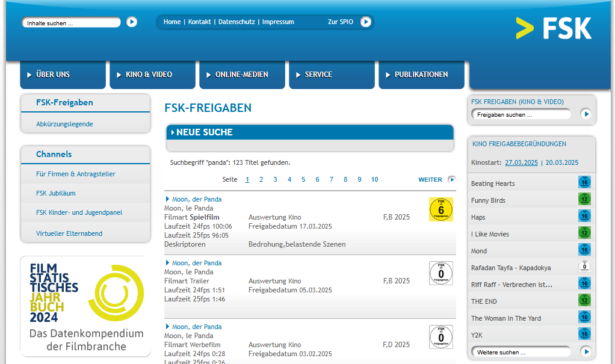Open the Y2K film title
The image size is (615, 364).
tap(477, 335)
